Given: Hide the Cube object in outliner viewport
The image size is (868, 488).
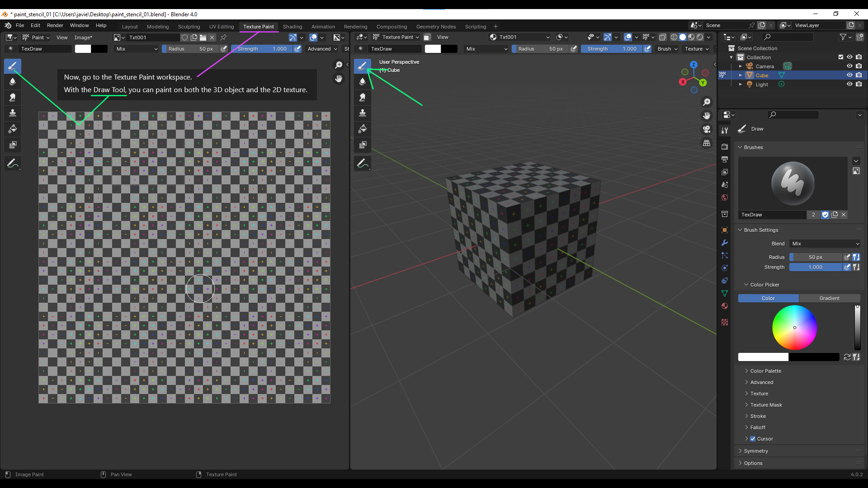Looking at the screenshot, I should click(x=849, y=75).
